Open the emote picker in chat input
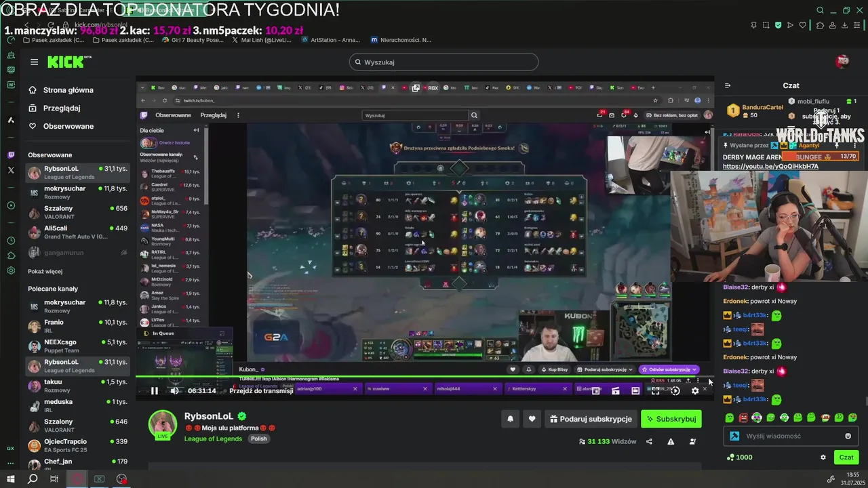The height and width of the screenshot is (488, 868). tap(848, 436)
